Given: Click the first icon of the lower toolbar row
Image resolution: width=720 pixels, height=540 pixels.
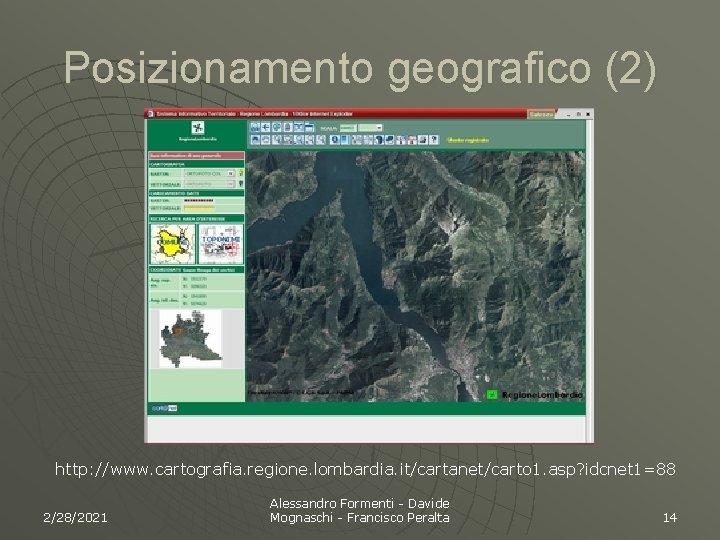Looking at the screenshot, I should pyautogui.click(x=255, y=140).
